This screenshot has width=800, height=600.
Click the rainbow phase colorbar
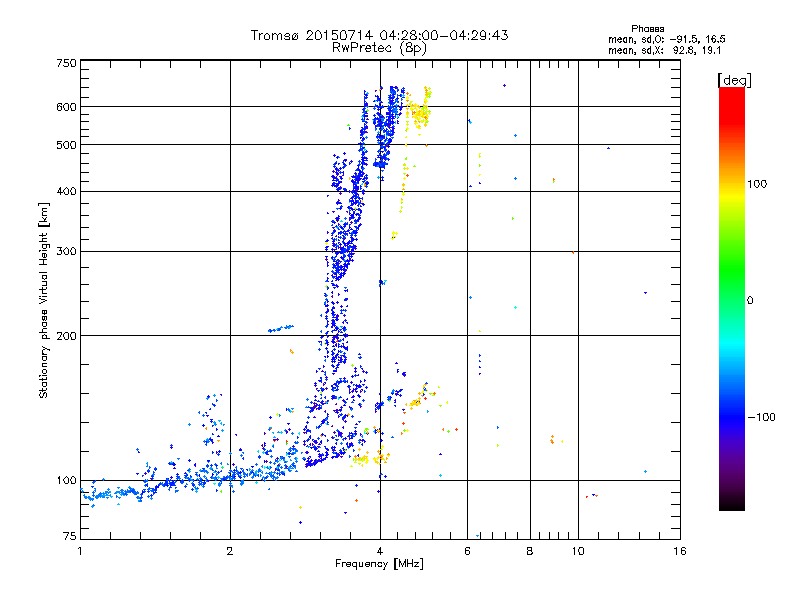tap(732, 299)
